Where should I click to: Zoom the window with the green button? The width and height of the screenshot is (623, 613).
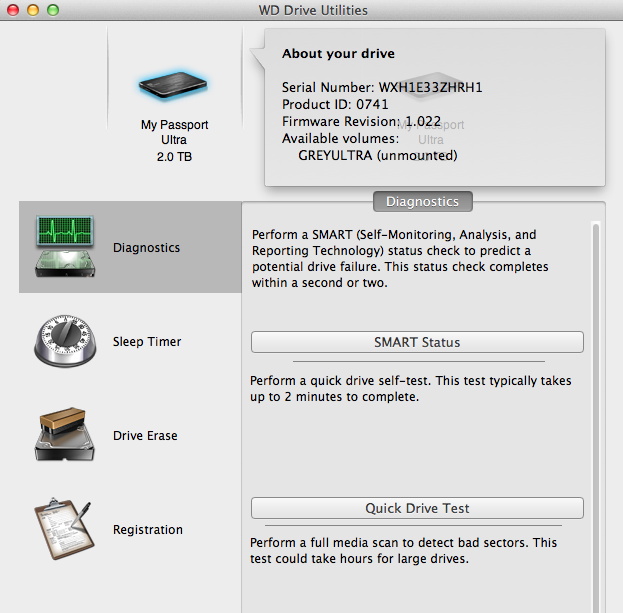[x=53, y=10]
